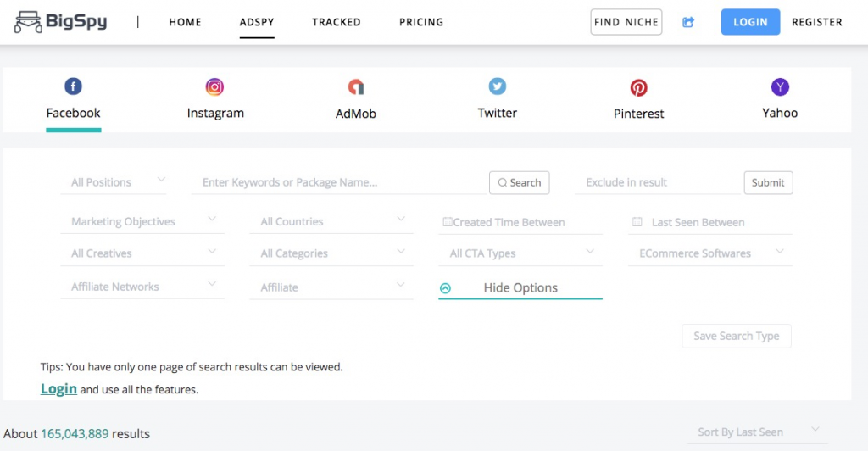Select the AdMob platform icon
Image resolution: width=868 pixels, height=451 pixels.
[x=355, y=86]
